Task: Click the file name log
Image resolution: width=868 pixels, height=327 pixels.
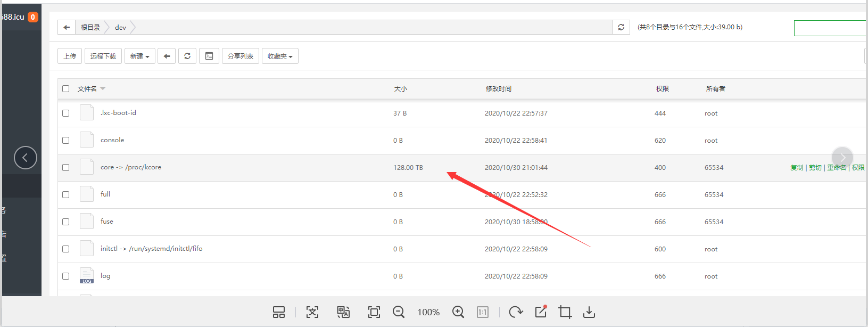Action: [105, 276]
